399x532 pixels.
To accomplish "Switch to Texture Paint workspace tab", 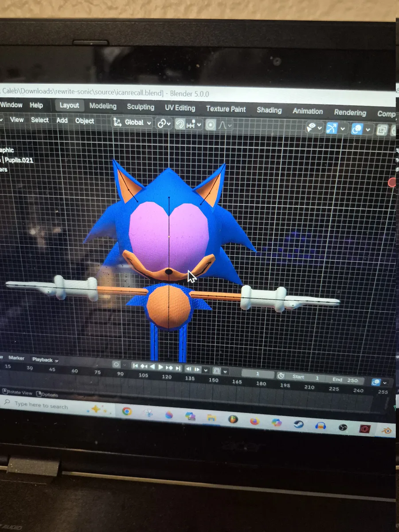I will 226,109.
